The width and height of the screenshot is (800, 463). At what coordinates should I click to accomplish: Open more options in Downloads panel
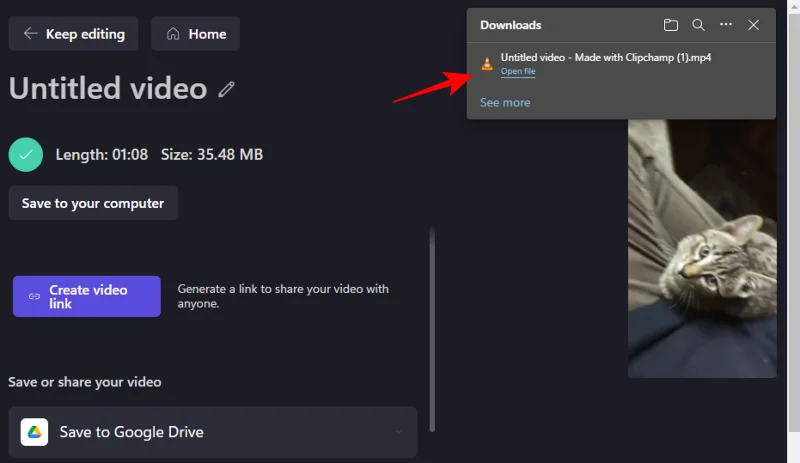(726, 25)
